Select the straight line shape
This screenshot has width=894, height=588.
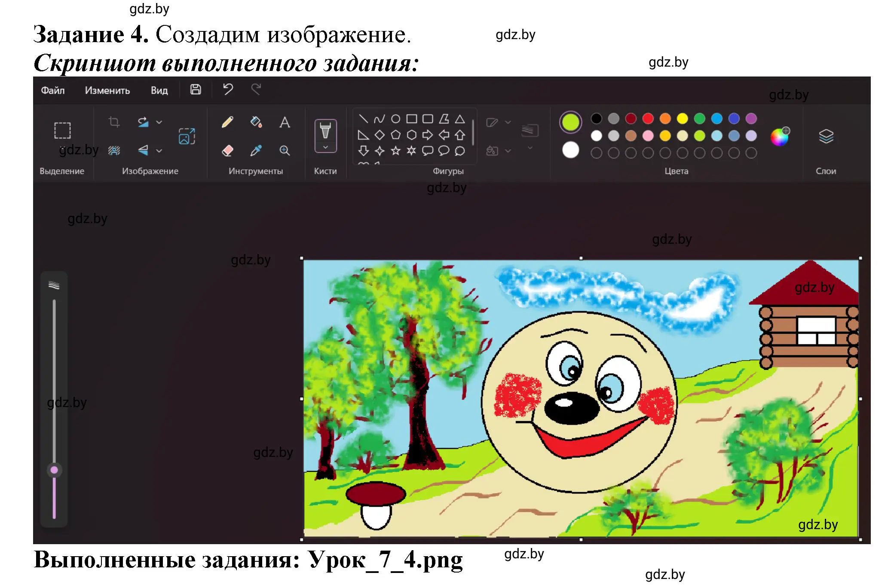[x=363, y=119]
